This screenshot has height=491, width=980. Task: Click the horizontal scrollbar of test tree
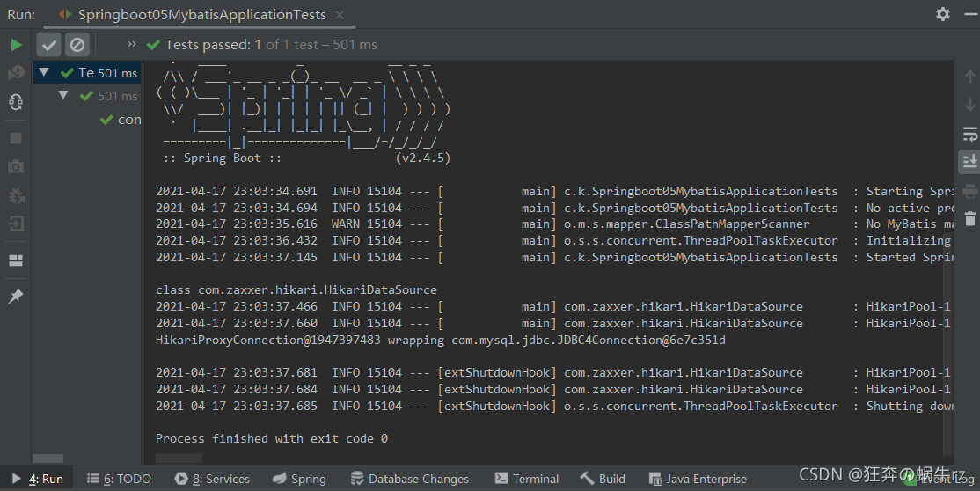(48, 458)
